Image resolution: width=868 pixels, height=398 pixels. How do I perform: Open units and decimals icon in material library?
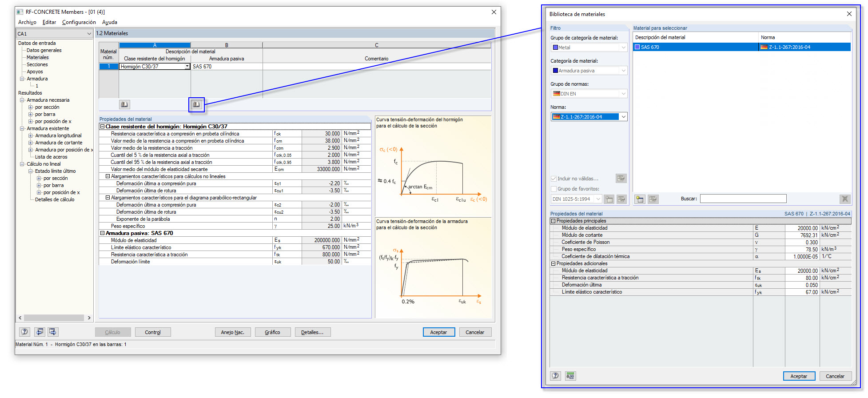click(x=570, y=376)
